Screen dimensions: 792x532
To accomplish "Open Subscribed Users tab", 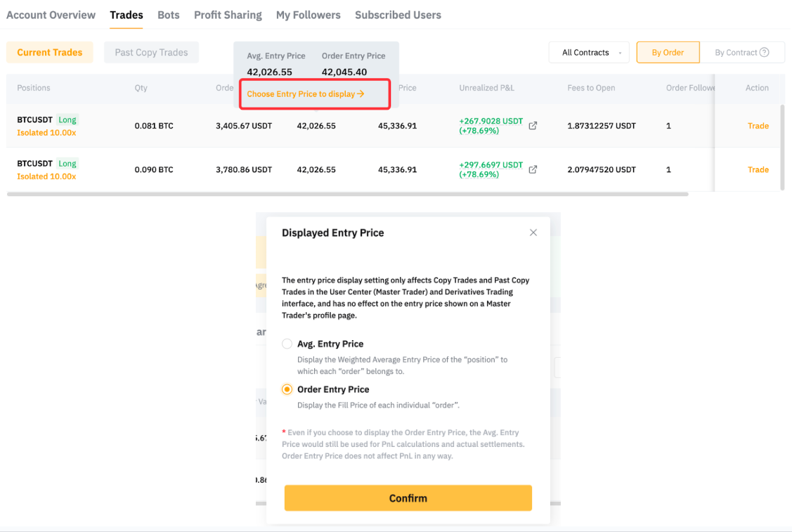I will 398,15.
